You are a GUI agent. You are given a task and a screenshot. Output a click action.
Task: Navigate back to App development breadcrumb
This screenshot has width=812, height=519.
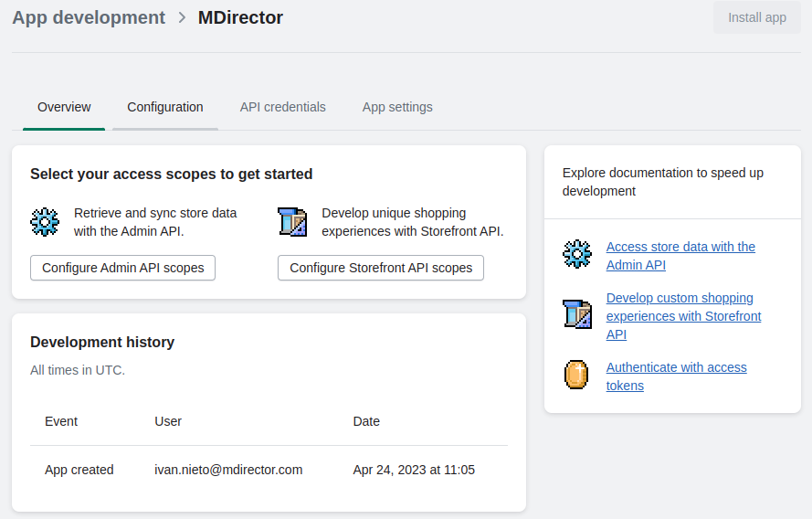[x=89, y=17]
